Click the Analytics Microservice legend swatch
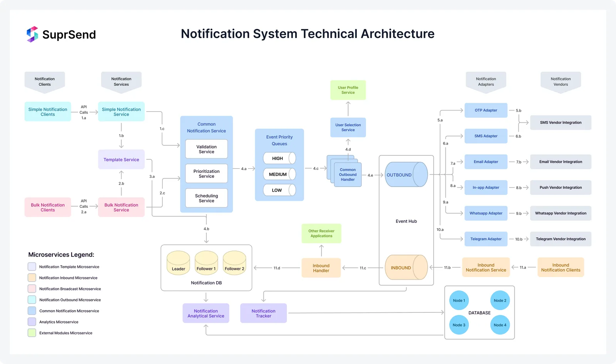This screenshot has width=616, height=364. tap(32, 322)
